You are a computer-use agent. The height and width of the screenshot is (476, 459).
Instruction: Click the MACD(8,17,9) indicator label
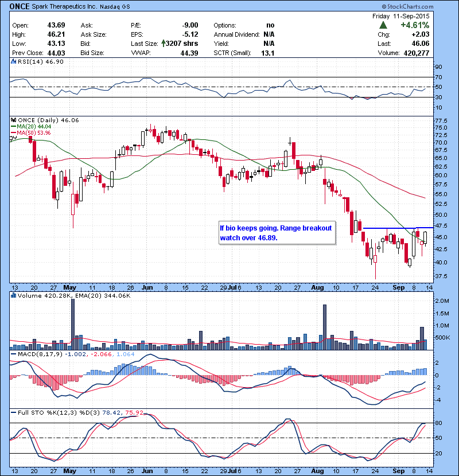pos(40,354)
